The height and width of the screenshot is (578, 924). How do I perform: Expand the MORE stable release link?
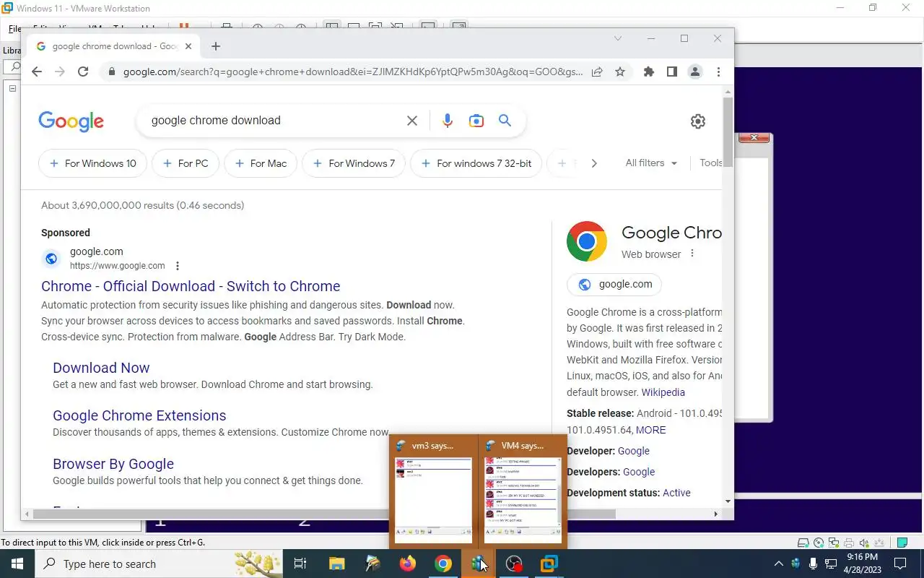[x=650, y=430]
